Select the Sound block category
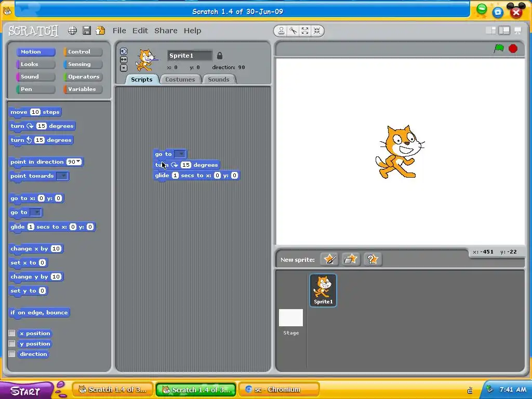Screen dimensions: 532x399 (x=36, y=77)
